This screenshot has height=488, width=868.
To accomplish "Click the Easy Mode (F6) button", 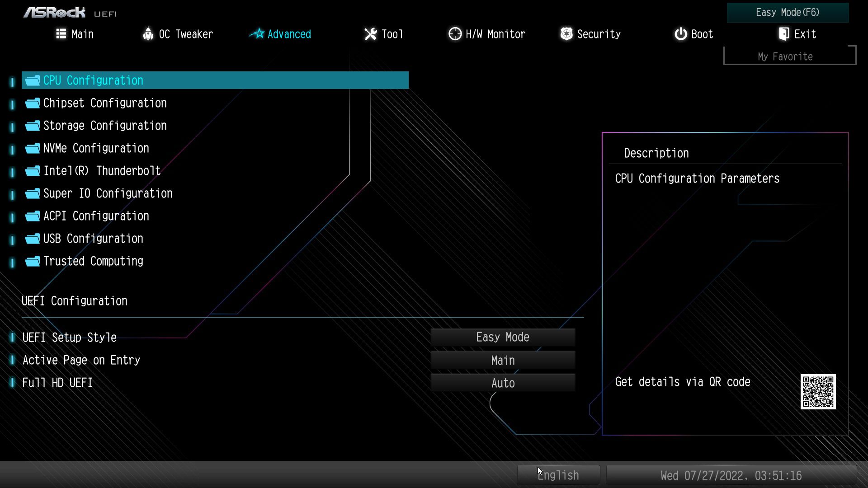I will click(788, 13).
